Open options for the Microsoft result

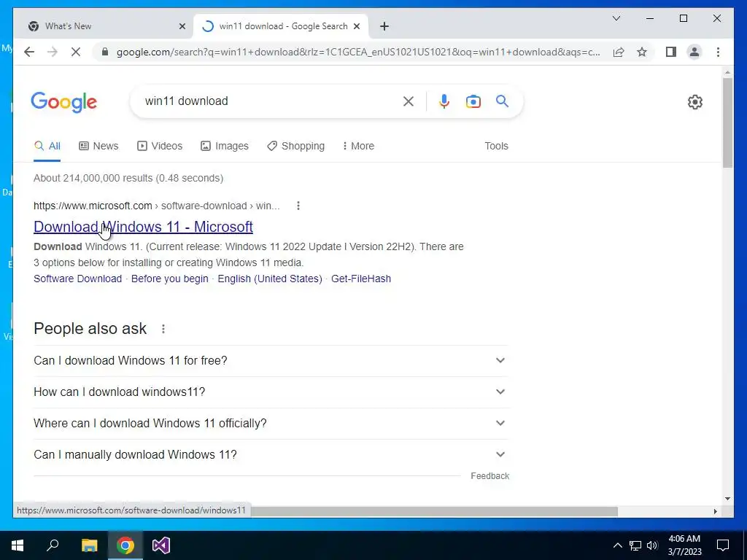point(298,206)
